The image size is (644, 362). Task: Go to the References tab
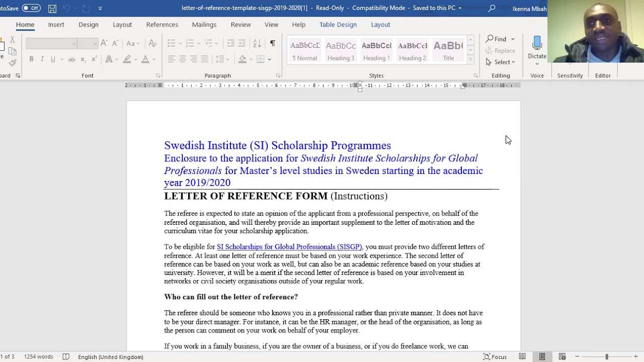tap(162, 25)
